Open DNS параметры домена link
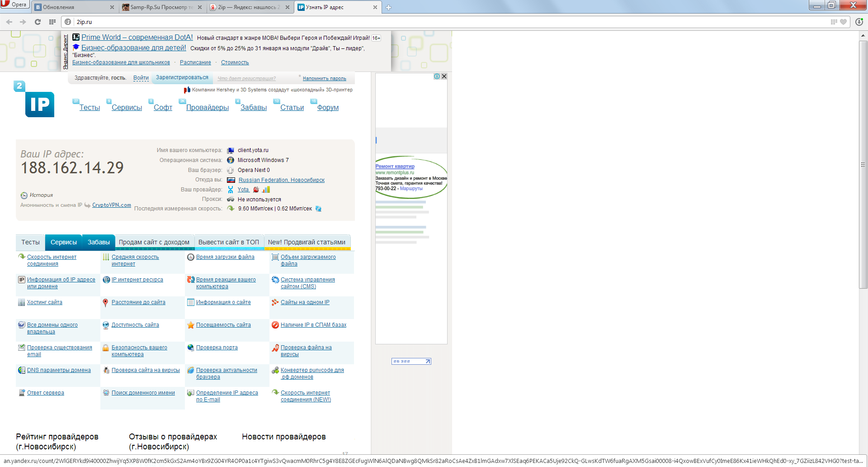Viewport: 868px width, 467px height. [59, 370]
